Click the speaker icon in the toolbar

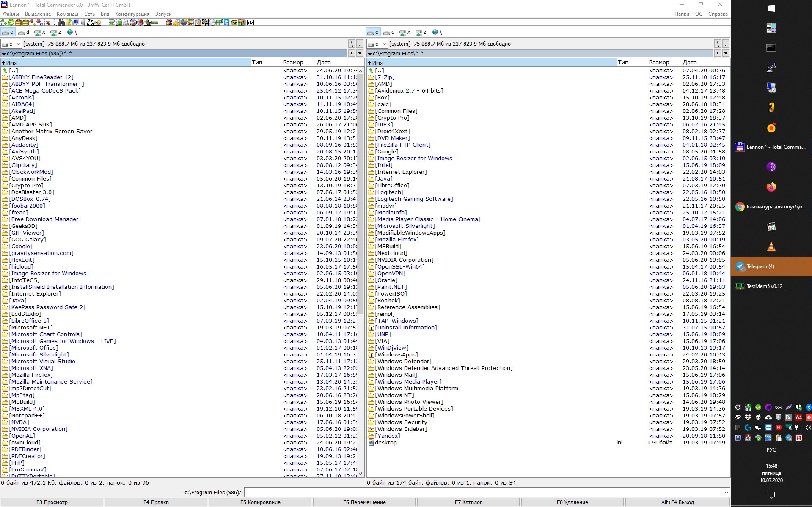pyautogui.click(x=83, y=22)
